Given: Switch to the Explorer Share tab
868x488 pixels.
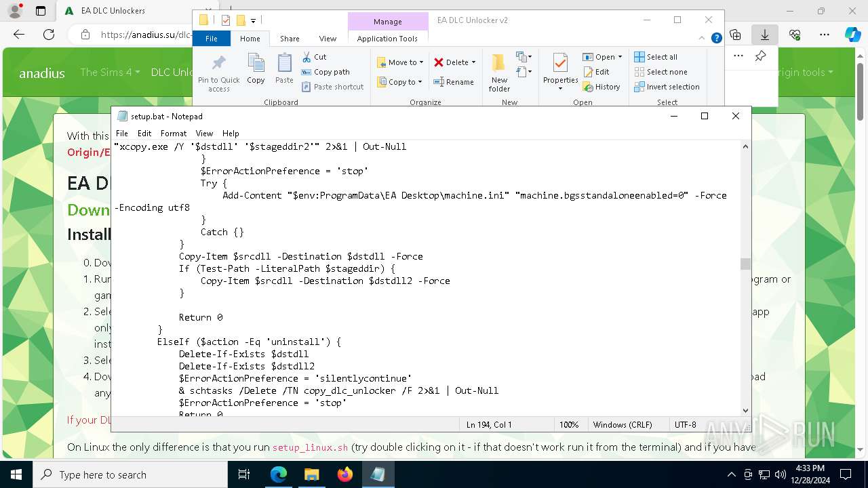Looking at the screenshot, I should click(290, 39).
